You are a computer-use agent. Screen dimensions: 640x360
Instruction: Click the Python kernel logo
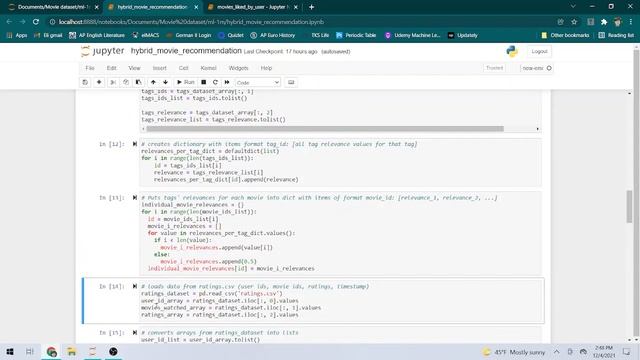click(x=512, y=51)
